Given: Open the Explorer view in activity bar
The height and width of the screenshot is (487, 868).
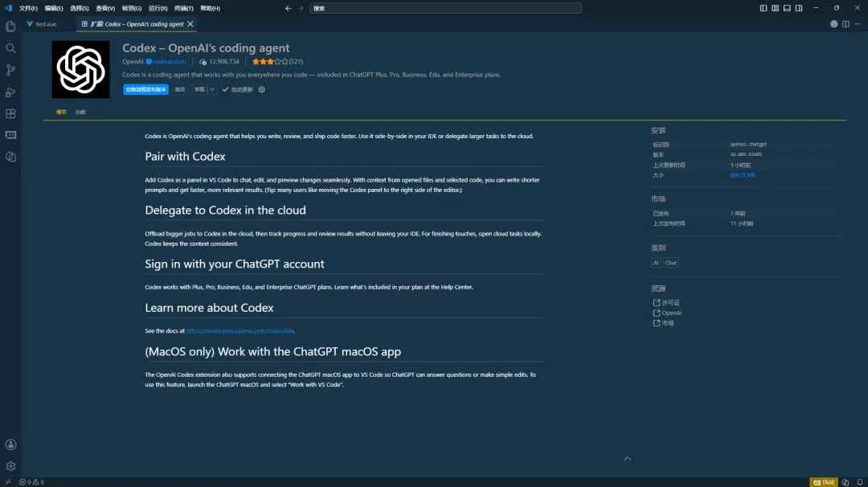Looking at the screenshot, I should point(10,27).
